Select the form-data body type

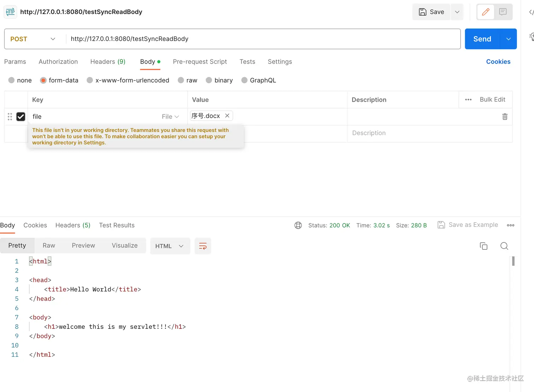point(59,80)
